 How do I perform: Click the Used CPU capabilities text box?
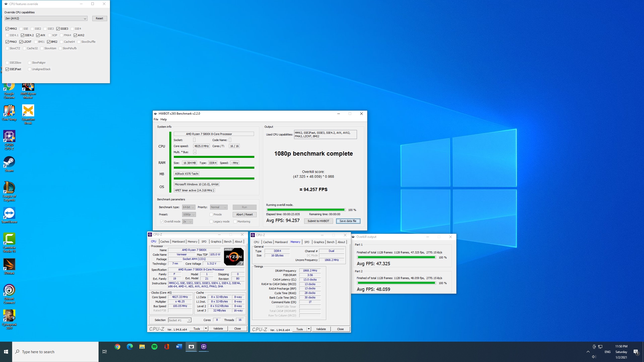coord(325,134)
